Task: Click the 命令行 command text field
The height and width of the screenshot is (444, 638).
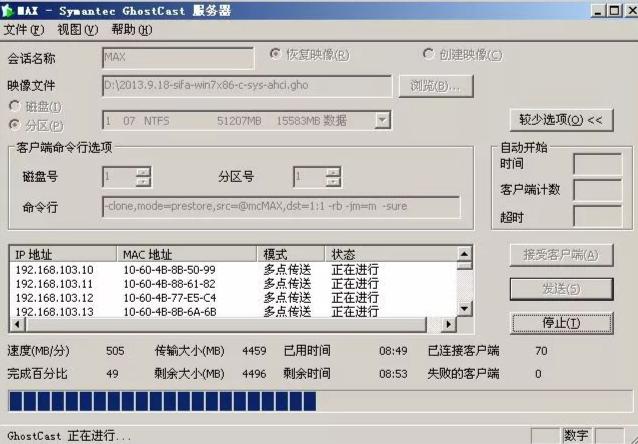Action: [x=281, y=207]
